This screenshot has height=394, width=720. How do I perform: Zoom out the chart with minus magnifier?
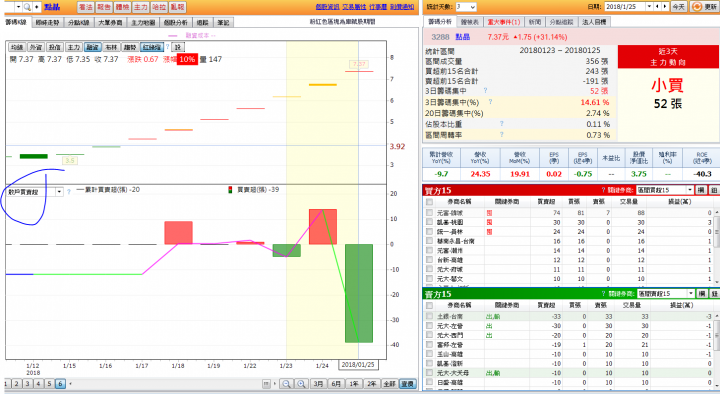tap(286, 383)
